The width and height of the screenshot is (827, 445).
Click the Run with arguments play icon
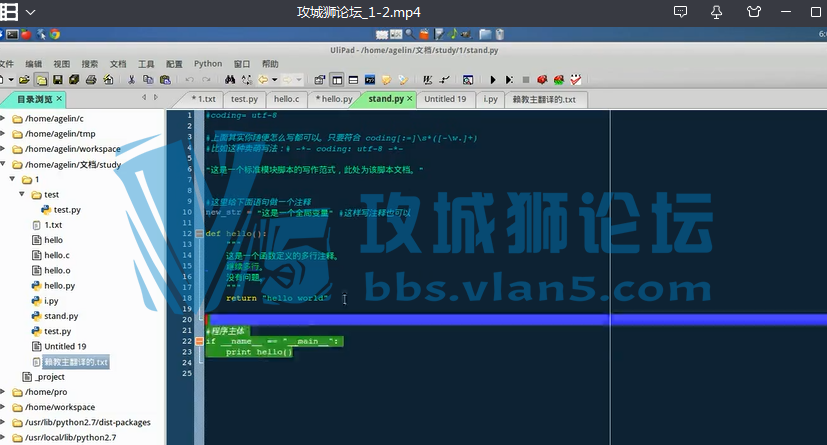point(509,80)
